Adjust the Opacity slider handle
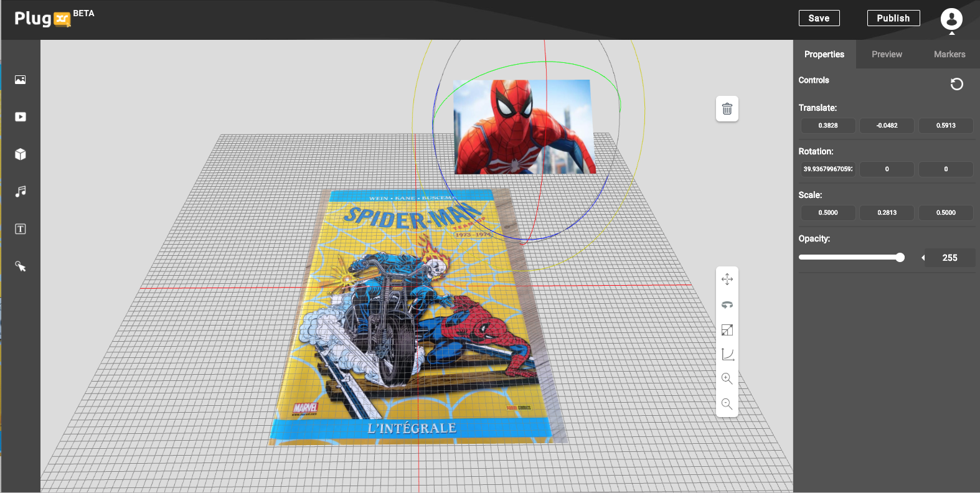Image resolution: width=980 pixels, height=493 pixels. [900, 257]
